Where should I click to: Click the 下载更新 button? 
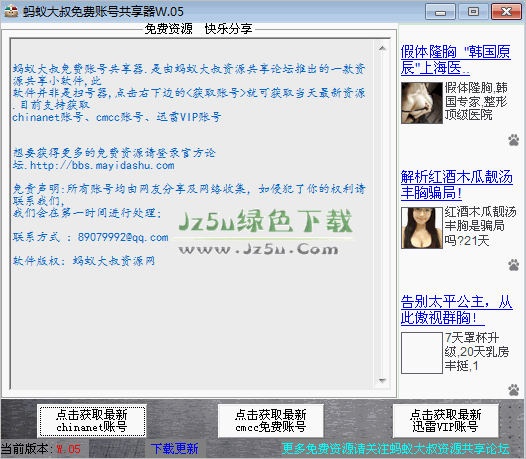coord(174,449)
